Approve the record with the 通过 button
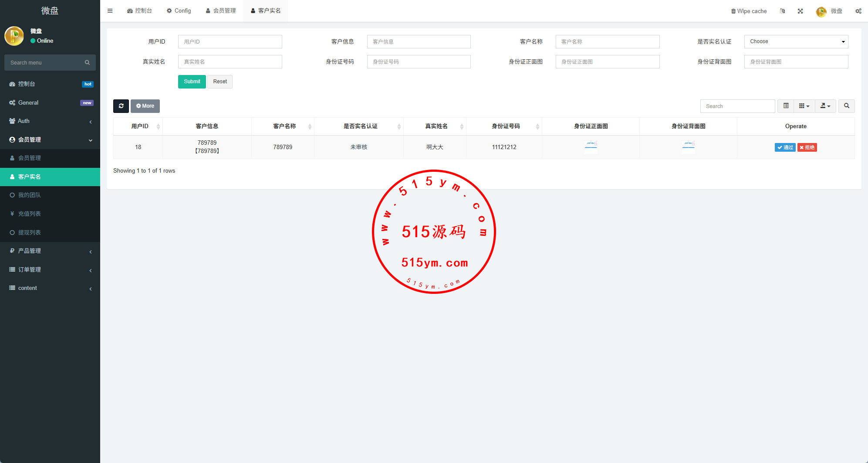868x463 pixels. coord(785,147)
